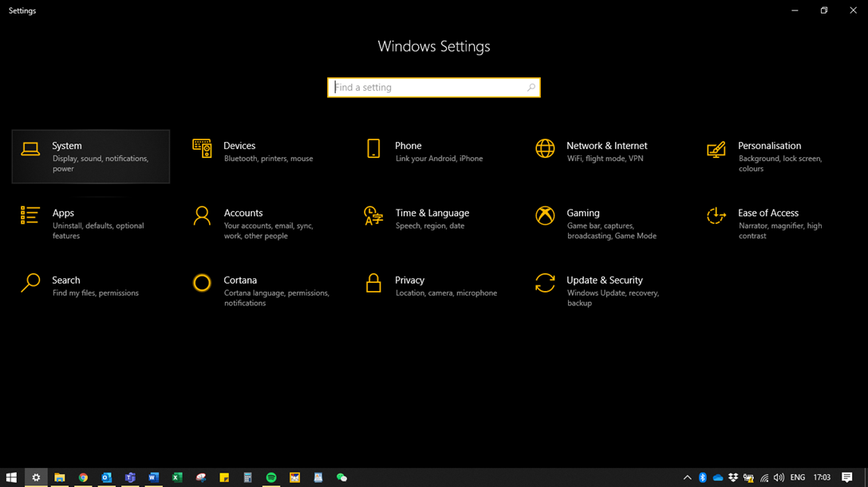Click the Find a setting search box
This screenshot has height=487, width=868.
(427, 88)
